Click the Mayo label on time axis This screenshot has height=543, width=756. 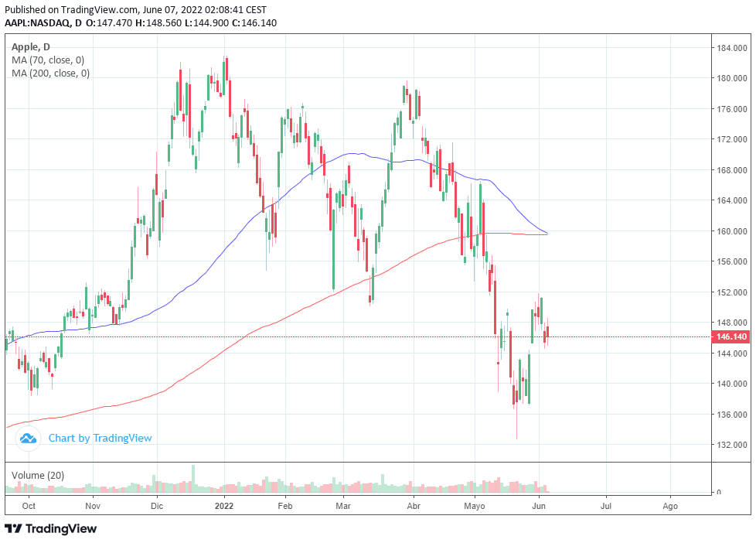(475, 506)
